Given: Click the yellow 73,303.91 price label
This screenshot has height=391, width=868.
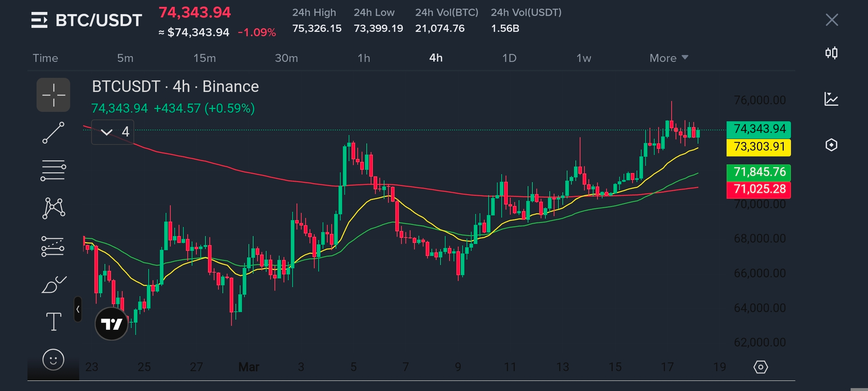Looking at the screenshot, I should tap(758, 147).
